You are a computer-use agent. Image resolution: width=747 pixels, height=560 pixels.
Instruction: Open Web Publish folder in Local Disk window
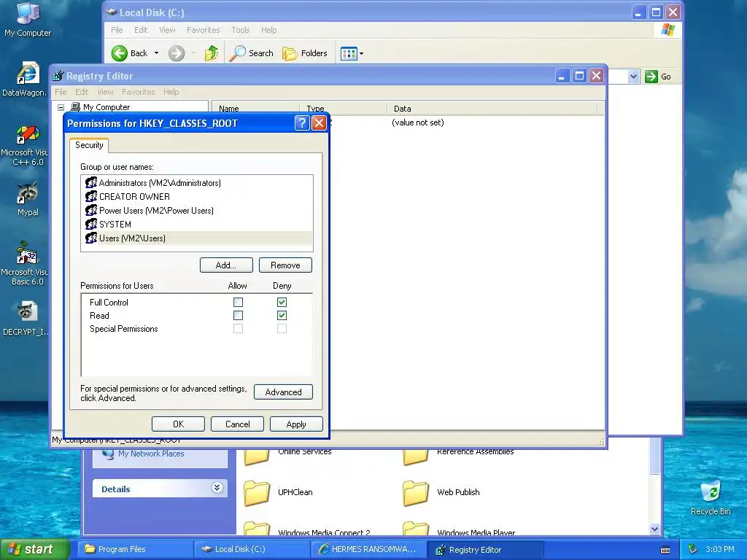(x=441, y=492)
